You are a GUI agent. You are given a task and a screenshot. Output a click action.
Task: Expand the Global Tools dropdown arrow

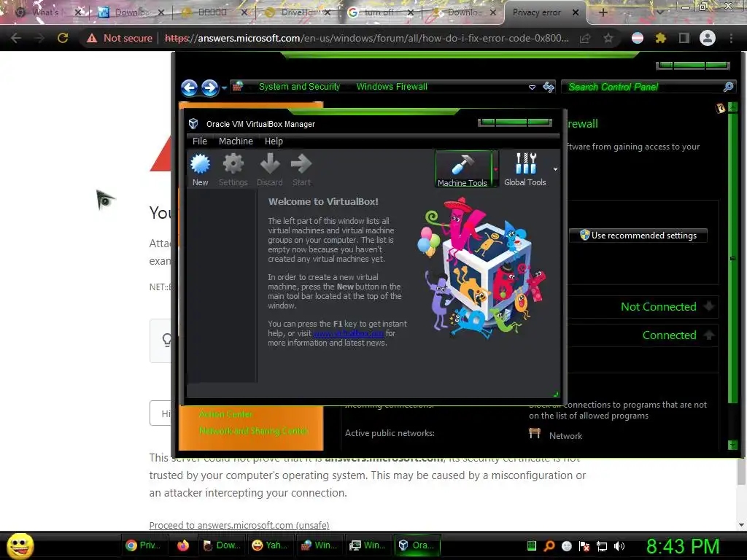coord(555,169)
